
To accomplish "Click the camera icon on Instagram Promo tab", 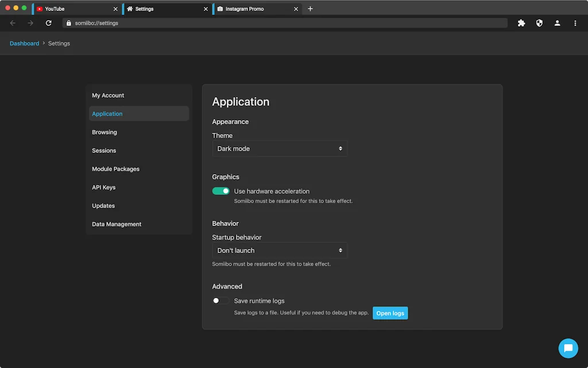I will (219, 9).
